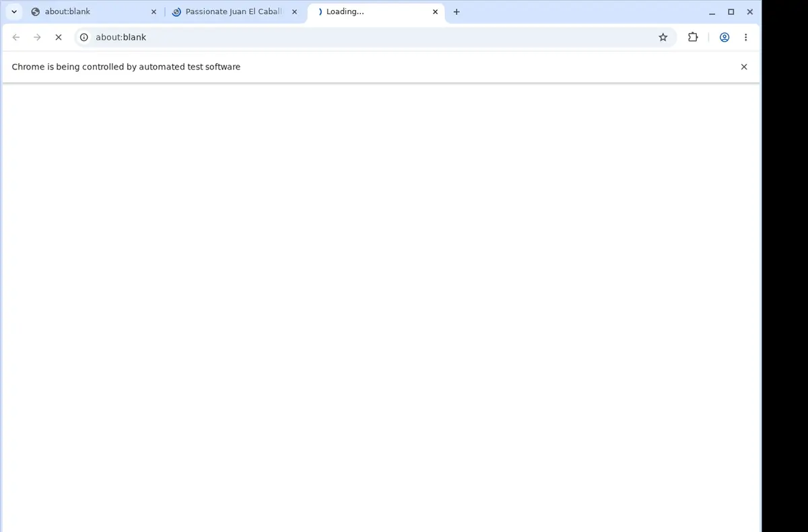Maximize the Chrome window
Viewport: 808px width, 532px height.
point(731,11)
